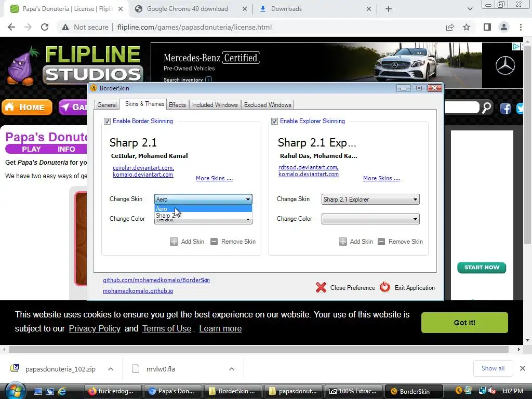
Task: Go to Included Windows tab
Action: tap(215, 105)
